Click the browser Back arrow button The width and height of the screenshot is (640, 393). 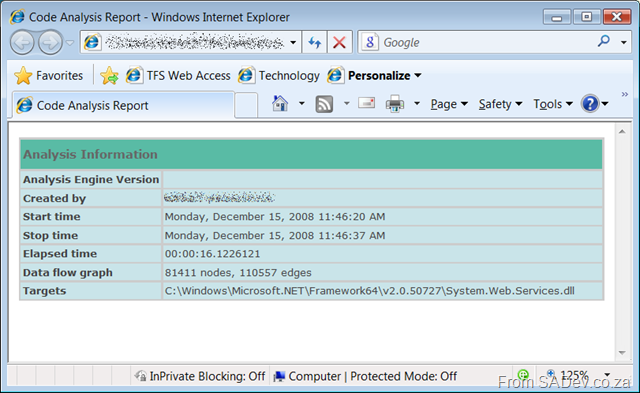pos(22,42)
